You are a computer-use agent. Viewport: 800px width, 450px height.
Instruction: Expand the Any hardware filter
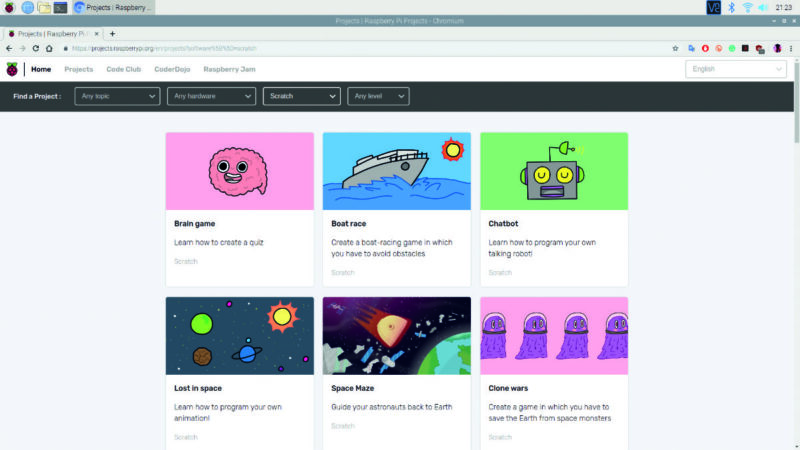point(211,96)
